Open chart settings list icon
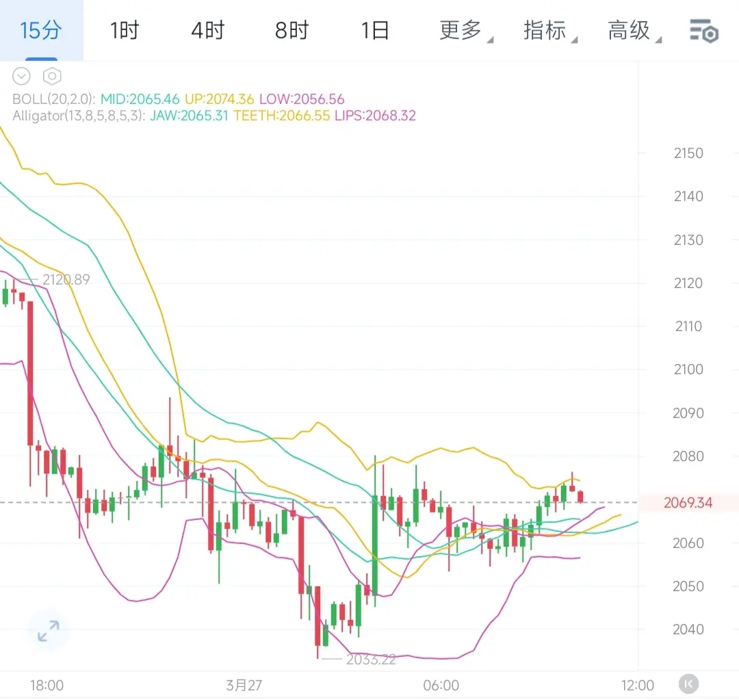This screenshot has height=700, width=739. (x=703, y=31)
